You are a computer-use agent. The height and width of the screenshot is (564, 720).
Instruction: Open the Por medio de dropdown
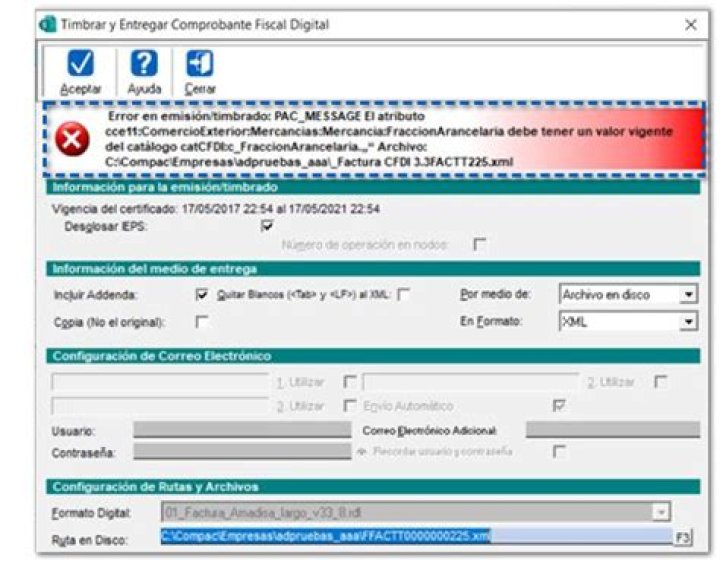point(688,295)
